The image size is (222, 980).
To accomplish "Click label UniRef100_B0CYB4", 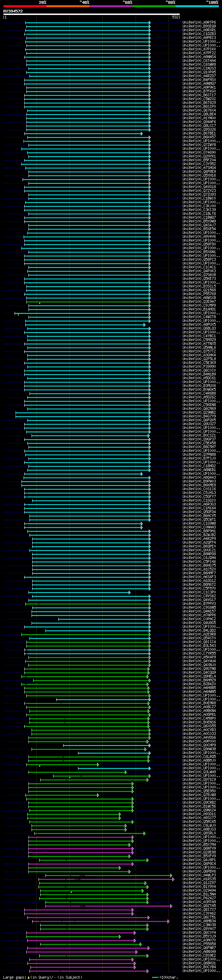I will click(199, 967).
